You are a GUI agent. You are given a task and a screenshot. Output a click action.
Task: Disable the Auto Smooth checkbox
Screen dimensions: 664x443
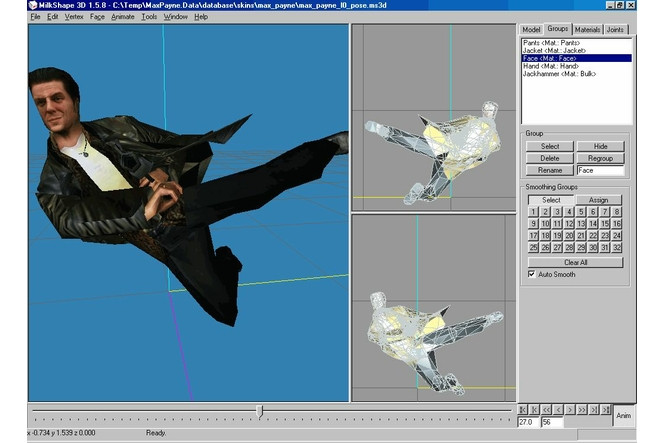click(x=532, y=274)
